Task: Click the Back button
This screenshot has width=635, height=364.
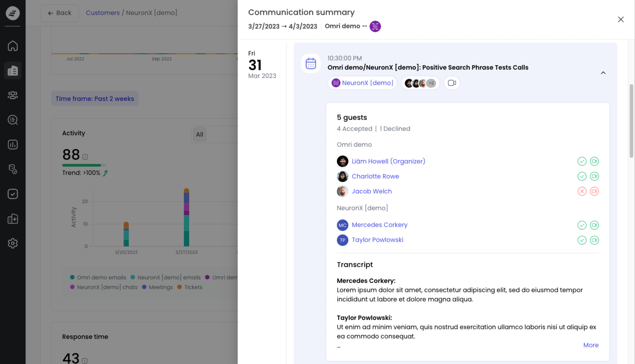Action: pyautogui.click(x=59, y=13)
